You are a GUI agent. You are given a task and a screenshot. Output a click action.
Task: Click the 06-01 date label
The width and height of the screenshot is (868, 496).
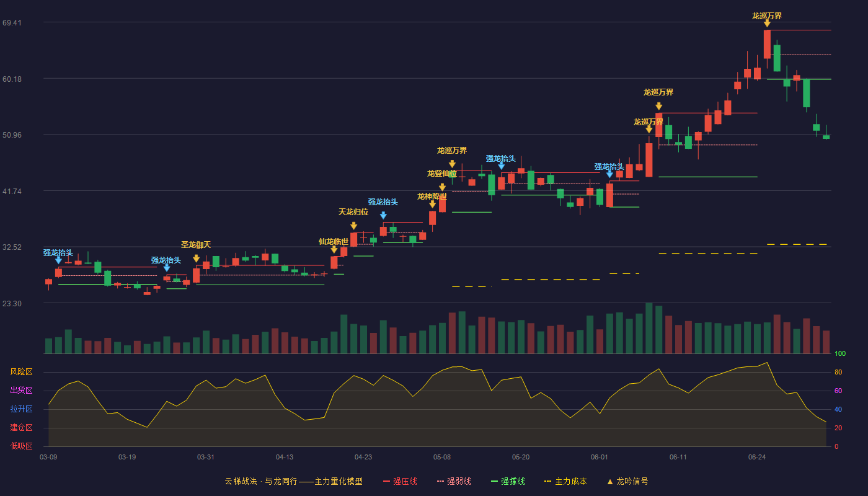[x=600, y=457]
